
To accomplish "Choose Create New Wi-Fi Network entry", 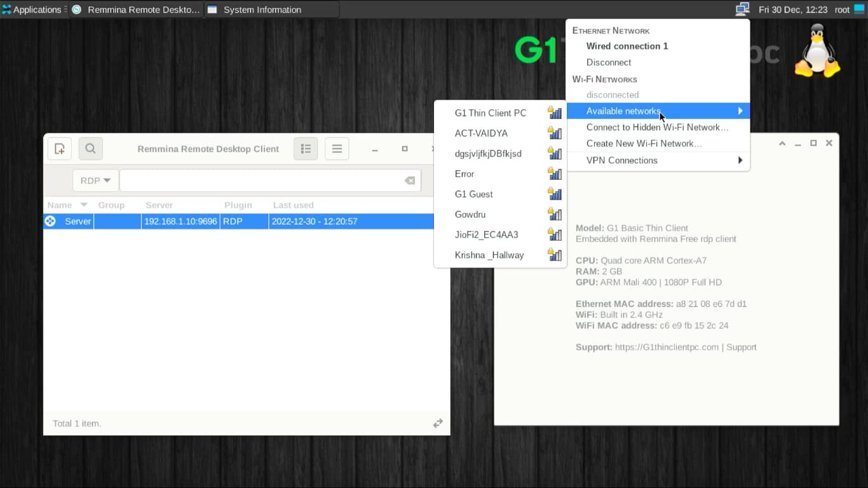I will (644, 143).
